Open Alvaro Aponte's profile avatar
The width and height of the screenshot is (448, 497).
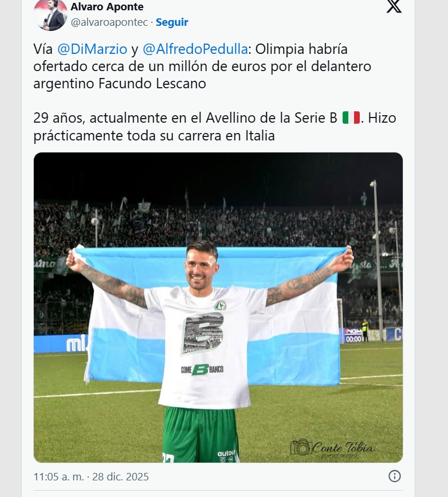pyautogui.click(x=50, y=14)
